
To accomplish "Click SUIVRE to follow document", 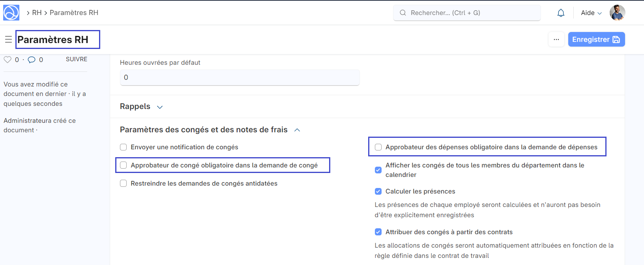I will pos(77,59).
